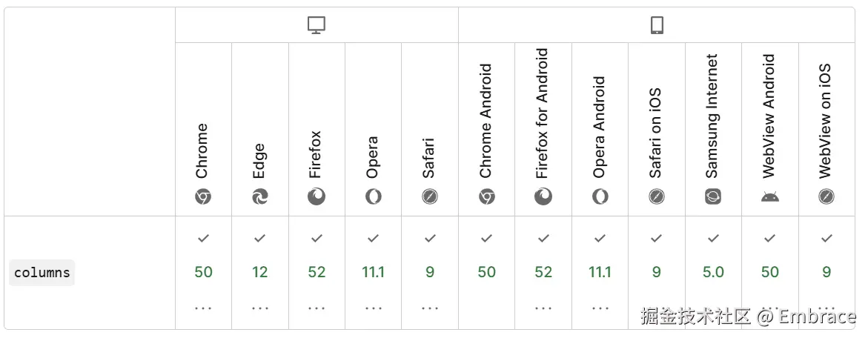This screenshot has height=338, width=868.
Task: Click the desktop Safari compass icon
Action: [x=430, y=196]
